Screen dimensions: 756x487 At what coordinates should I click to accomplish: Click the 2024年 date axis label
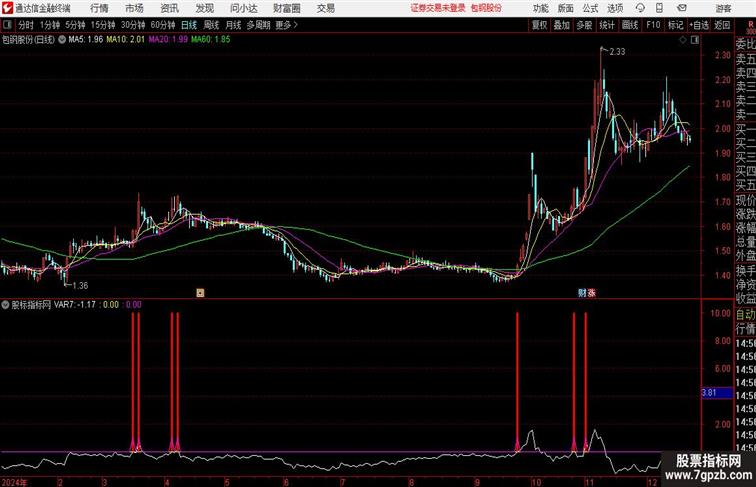click(14, 482)
